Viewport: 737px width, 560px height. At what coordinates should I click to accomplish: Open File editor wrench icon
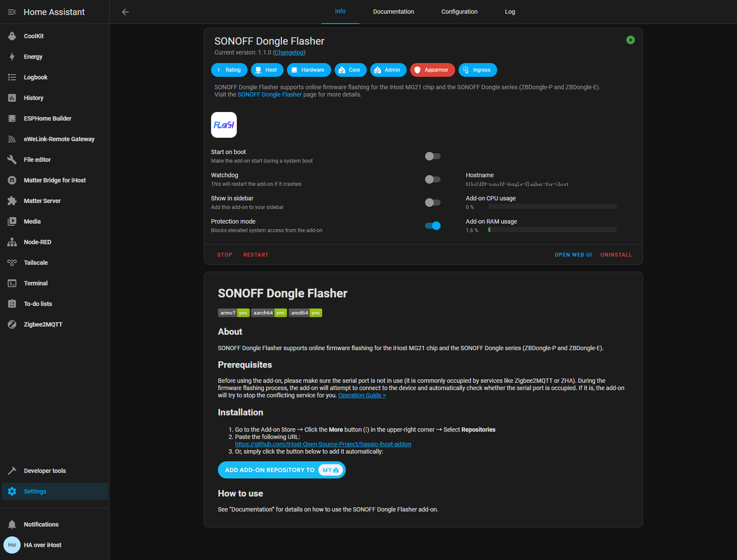[12, 160]
